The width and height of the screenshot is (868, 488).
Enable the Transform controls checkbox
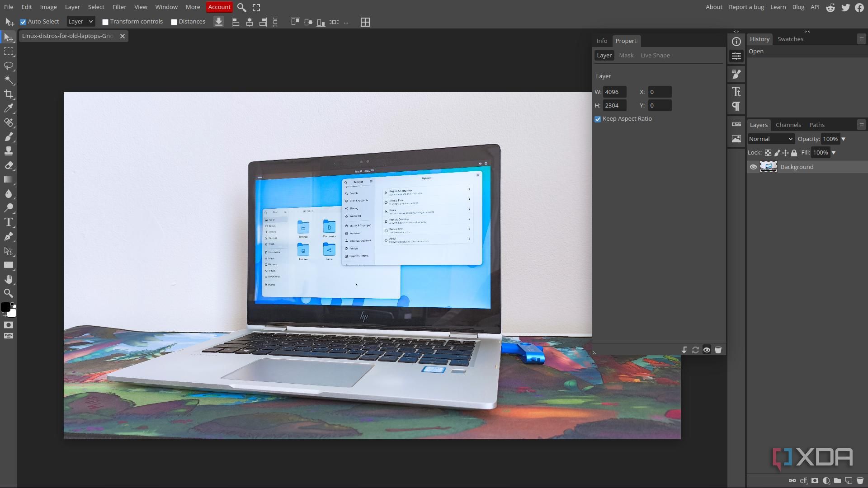pyautogui.click(x=105, y=22)
